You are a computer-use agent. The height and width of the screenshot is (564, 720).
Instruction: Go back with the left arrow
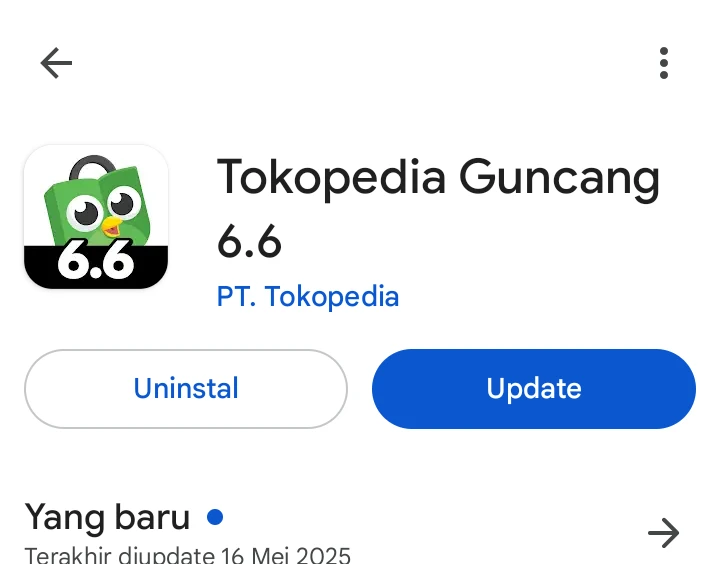click(56, 63)
